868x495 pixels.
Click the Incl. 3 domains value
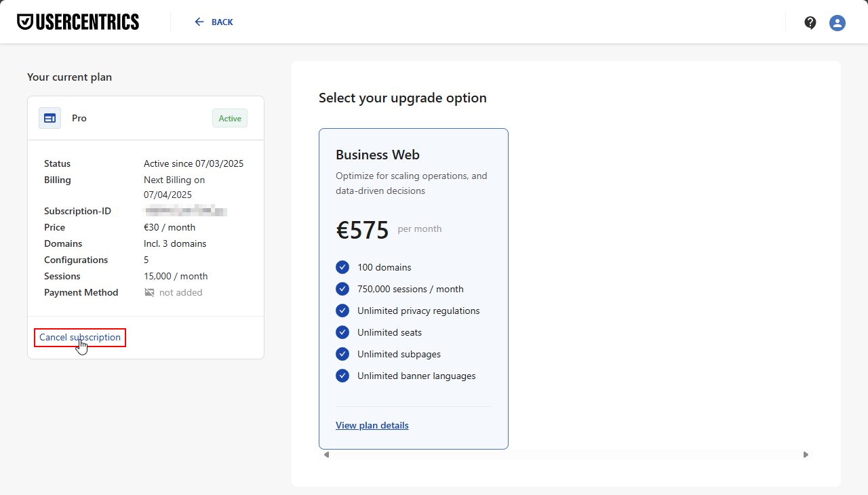pos(175,243)
